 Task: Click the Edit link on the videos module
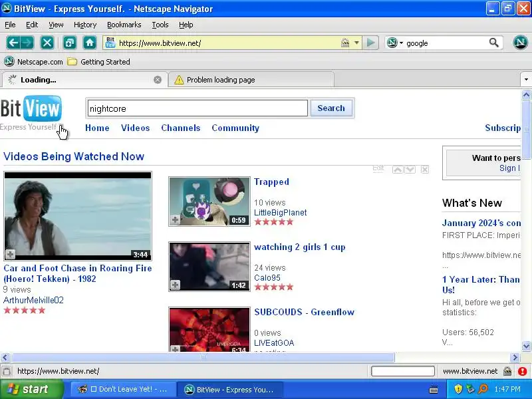tap(378, 168)
